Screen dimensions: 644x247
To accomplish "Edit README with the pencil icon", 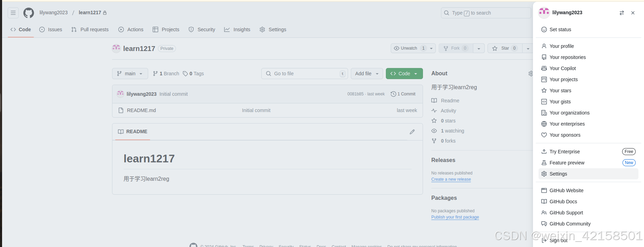I will pos(412,132).
